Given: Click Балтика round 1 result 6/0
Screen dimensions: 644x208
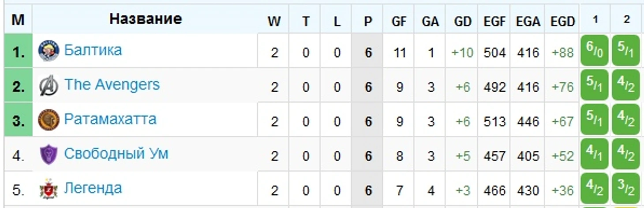Looking at the screenshot, I should [x=594, y=51].
